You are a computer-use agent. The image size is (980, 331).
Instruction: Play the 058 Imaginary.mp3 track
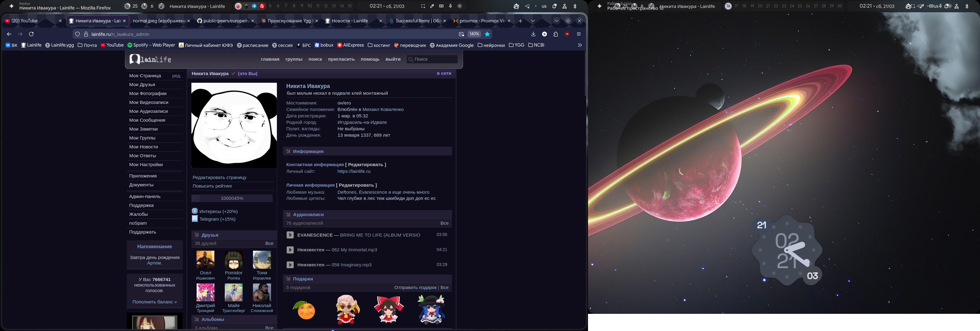tap(290, 265)
